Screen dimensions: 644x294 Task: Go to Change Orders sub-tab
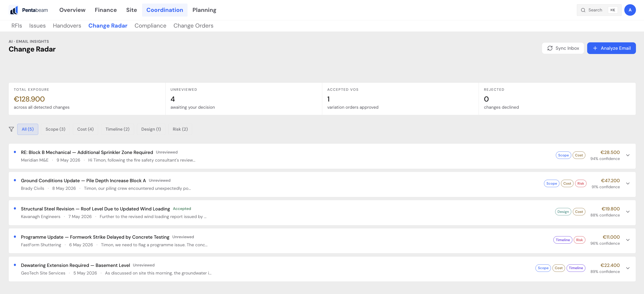(x=193, y=26)
